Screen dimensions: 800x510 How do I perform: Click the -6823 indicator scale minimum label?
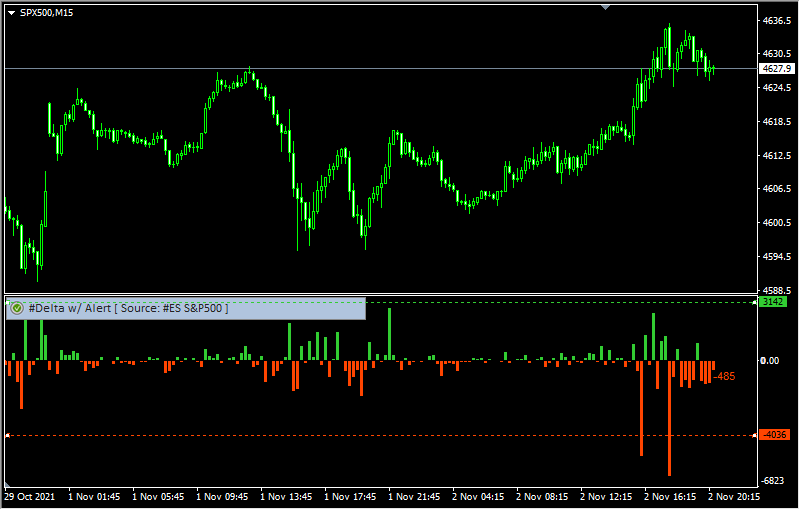(773, 481)
